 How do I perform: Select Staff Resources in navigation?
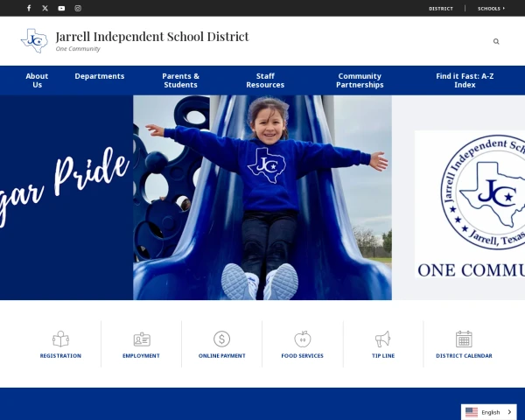tap(265, 80)
